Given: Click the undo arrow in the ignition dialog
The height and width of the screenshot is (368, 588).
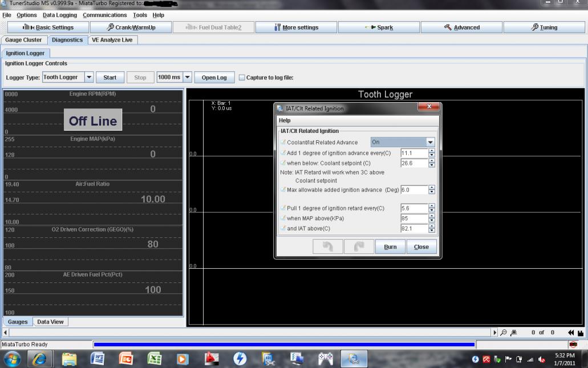Looking at the screenshot, I should tap(328, 246).
